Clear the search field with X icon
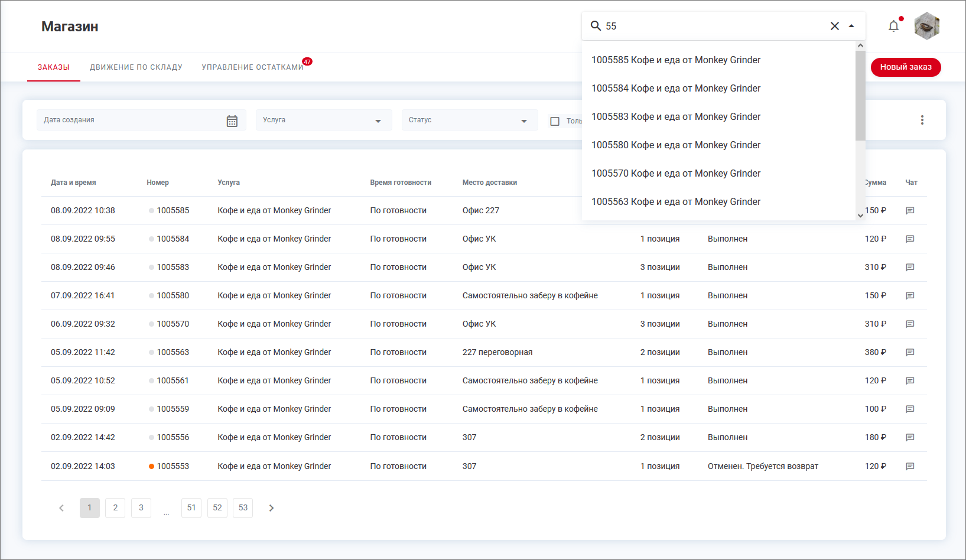This screenshot has height=560, width=966. [834, 26]
